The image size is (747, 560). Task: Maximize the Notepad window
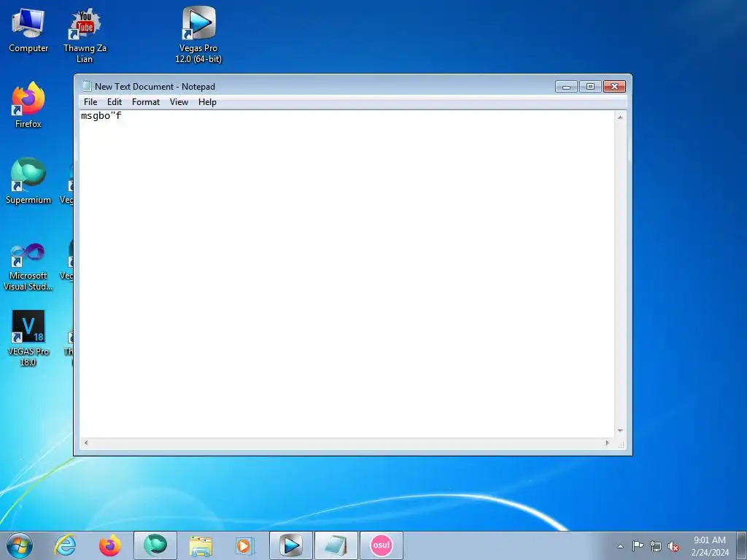click(x=590, y=86)
